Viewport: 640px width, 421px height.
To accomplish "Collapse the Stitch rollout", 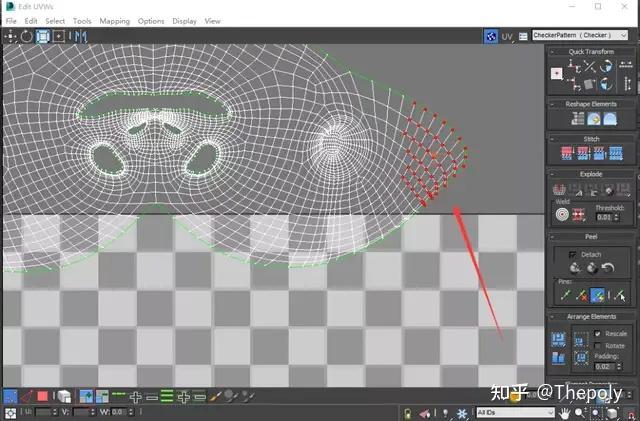I will [552, 139].
